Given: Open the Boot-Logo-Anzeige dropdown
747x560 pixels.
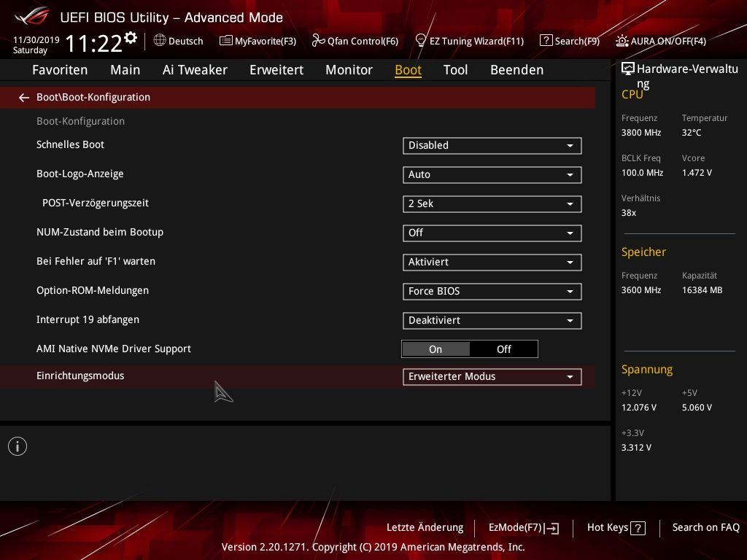Looking at the screenshot, I should pos(492,175).
